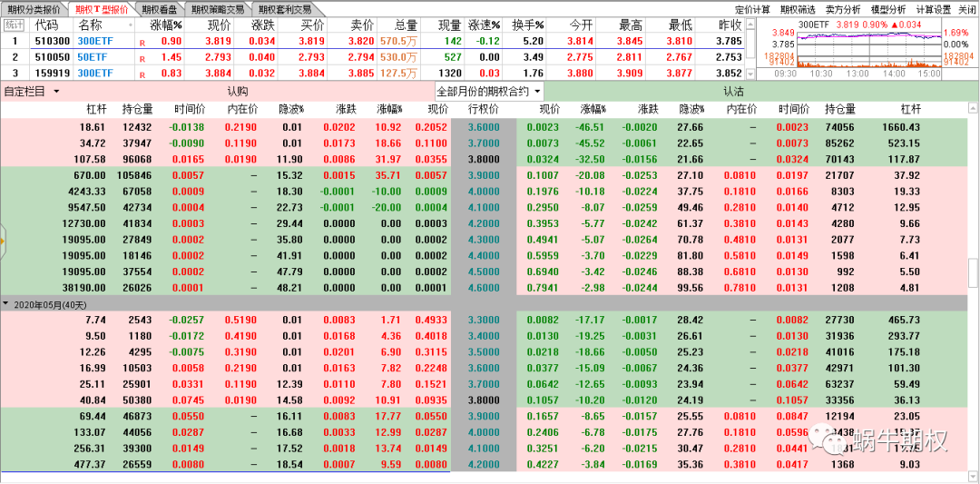
Task: Click the up arrow of the option chain scrollbar
Action: 974,109
